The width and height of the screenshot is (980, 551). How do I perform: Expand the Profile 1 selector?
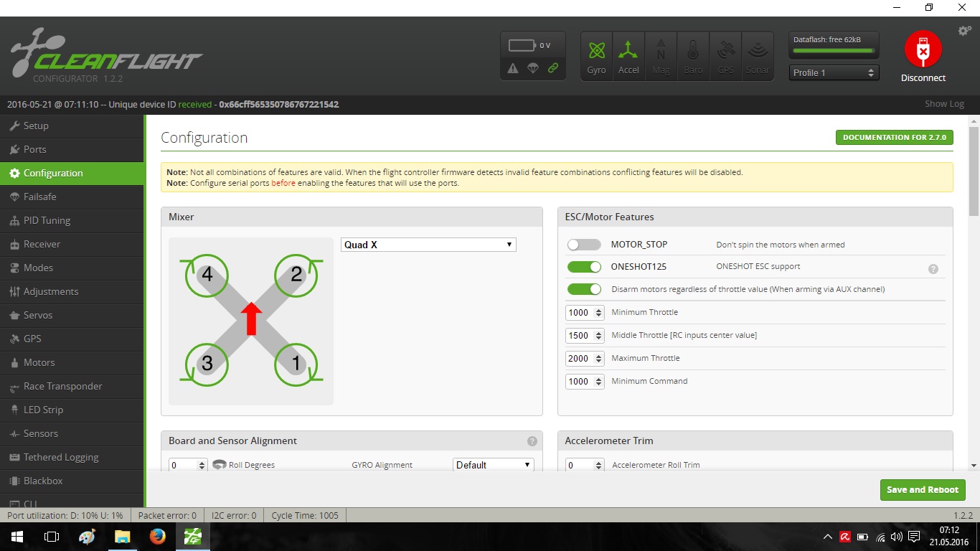834,72
